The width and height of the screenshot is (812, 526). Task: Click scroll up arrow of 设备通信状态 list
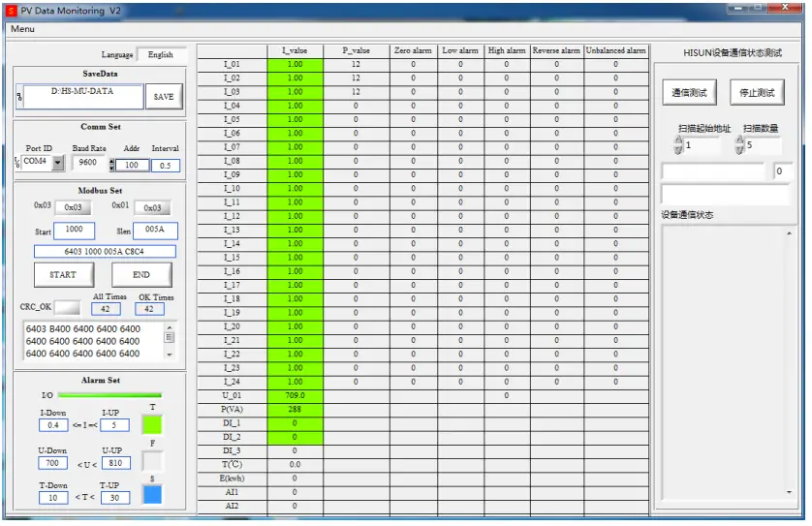789,233
